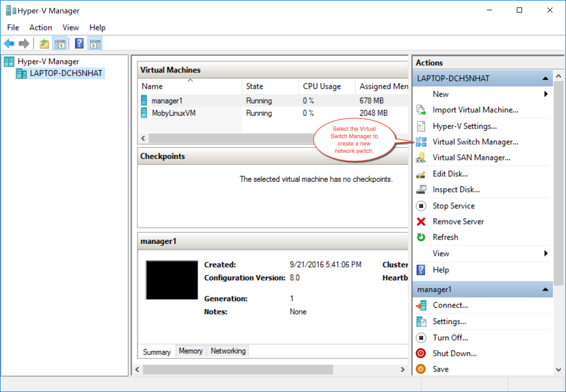This screenshot has height=392, width=566.
Task: Collapse the LAPTOP-DCH5NHAT actions section
Action: pyautogui.click(x=546, y=78)
